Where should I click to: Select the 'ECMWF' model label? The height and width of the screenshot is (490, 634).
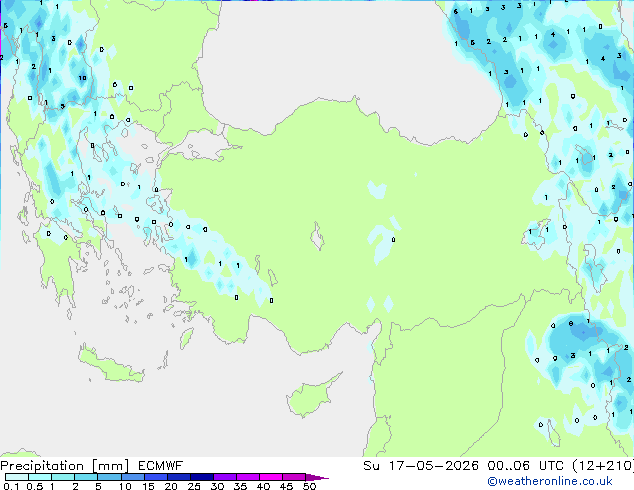tap(161, 466)
